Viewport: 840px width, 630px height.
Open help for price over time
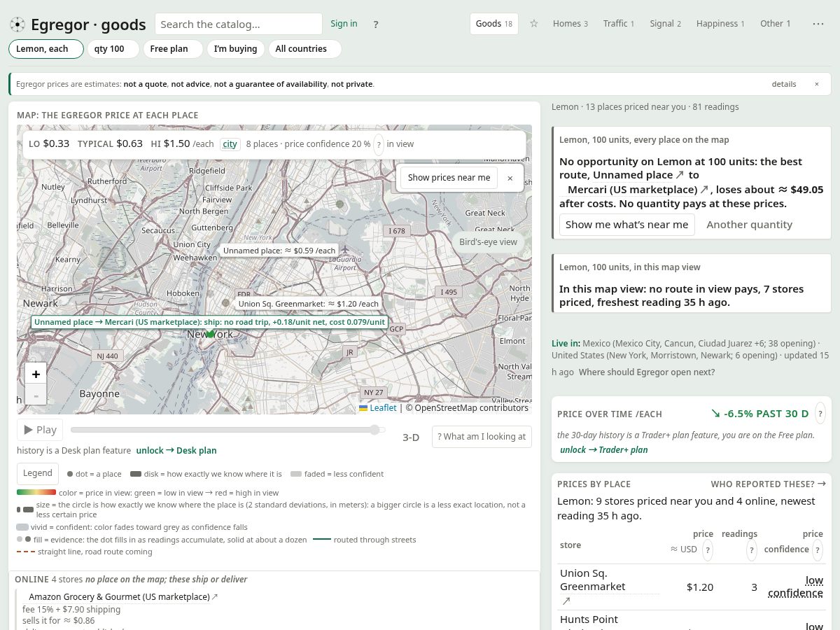[820, 413]
